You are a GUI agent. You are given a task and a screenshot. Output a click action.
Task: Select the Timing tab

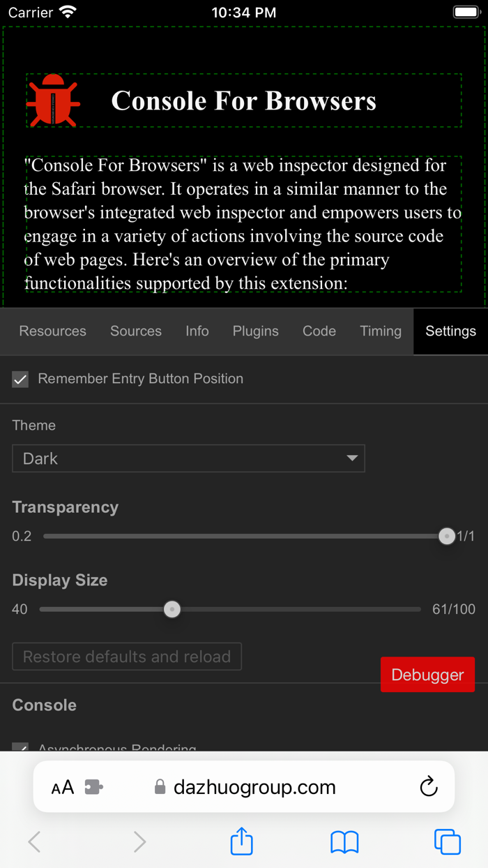pyautogui.click(x=381, y=331)
